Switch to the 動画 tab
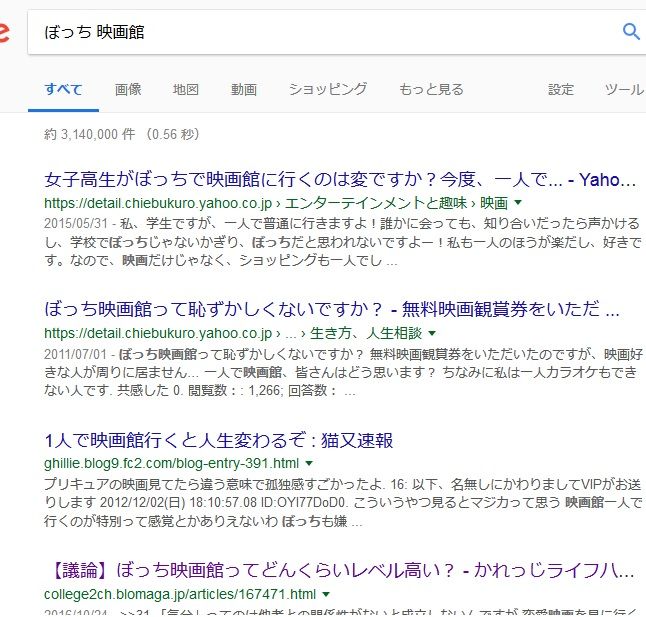 (244, 89)
